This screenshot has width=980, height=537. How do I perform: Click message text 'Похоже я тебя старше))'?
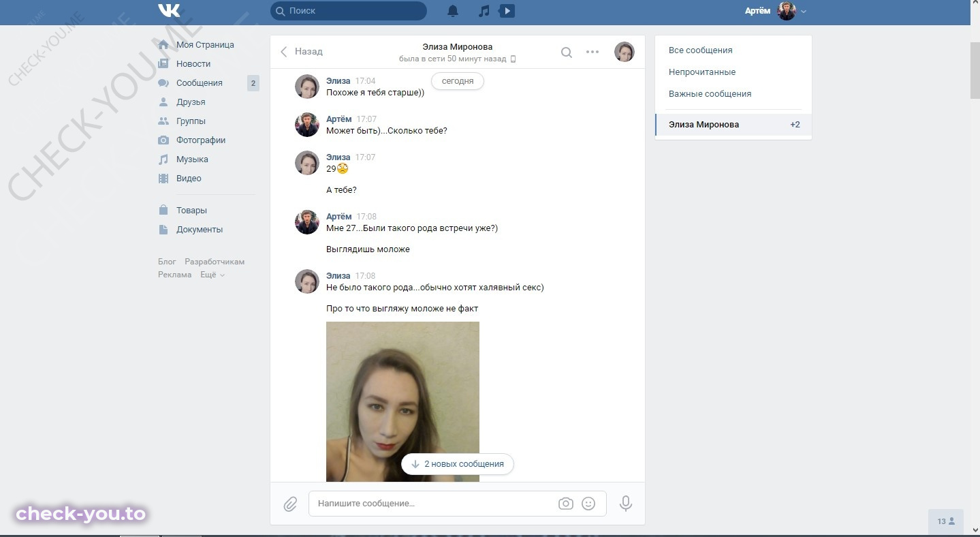coord(375,93)
